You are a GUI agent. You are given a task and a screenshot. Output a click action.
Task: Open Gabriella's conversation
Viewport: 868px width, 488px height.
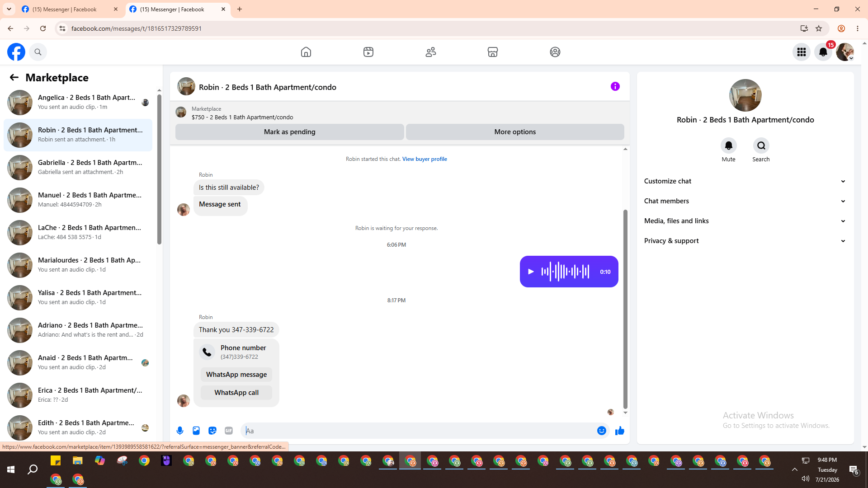(x=78, y=168)
